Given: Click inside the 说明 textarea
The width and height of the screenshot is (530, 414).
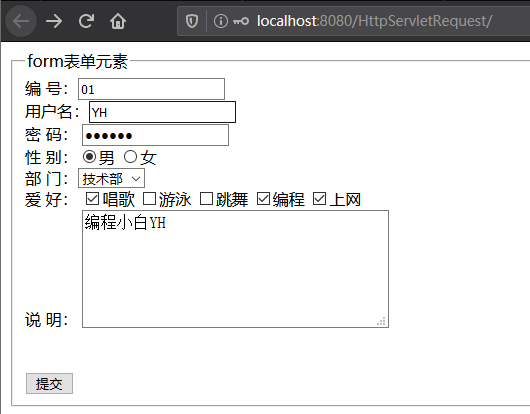Looking at the screenshot, I should coord(235,269).
